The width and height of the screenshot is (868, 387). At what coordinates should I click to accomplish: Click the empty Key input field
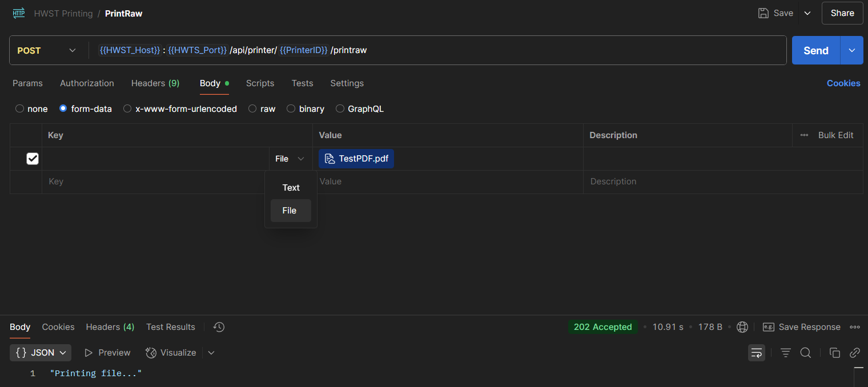click(x=154, y=182)
